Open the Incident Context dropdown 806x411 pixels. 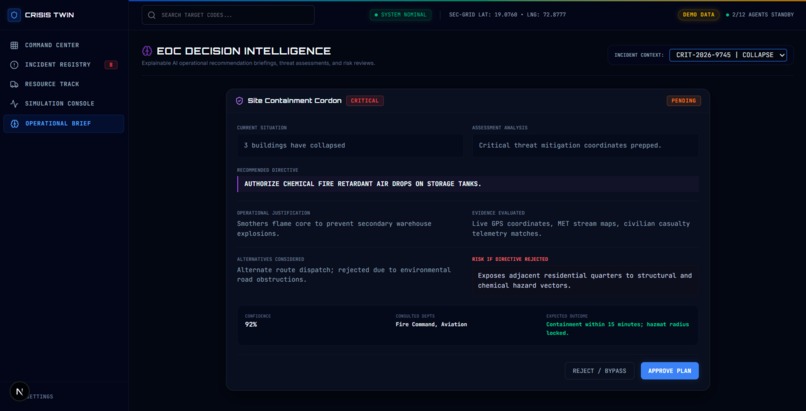click(x=728, y=55)
